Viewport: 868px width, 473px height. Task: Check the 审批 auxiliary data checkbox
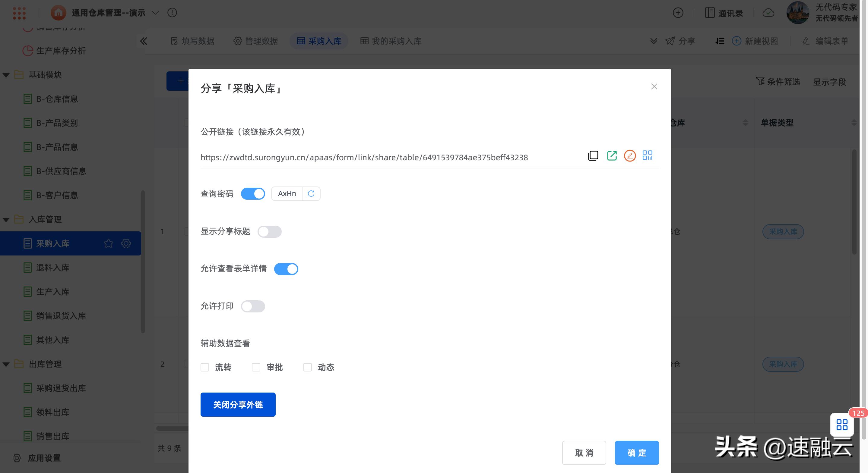(256, 367)
